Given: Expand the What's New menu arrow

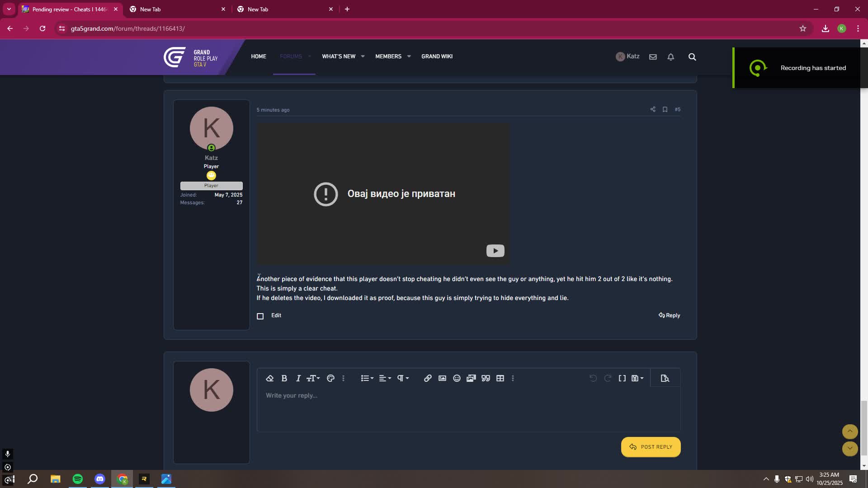Looking at the screenshot, I should 363,56.
